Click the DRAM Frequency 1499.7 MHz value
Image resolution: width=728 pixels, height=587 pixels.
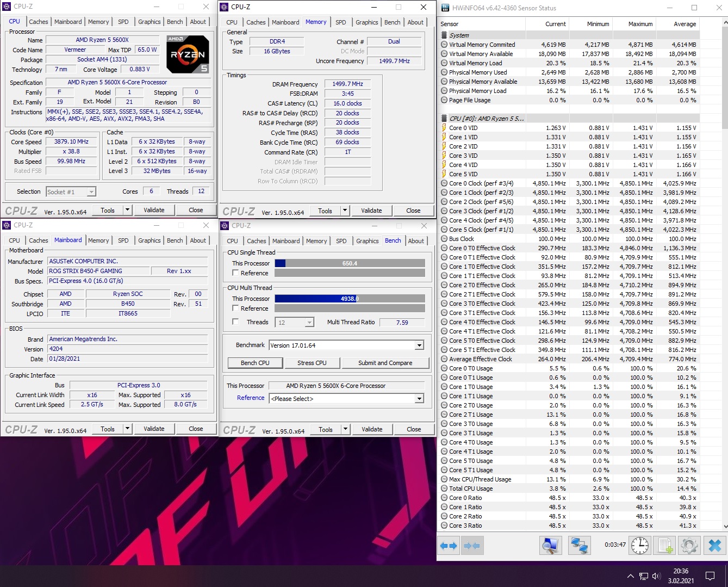coord(348,84)
